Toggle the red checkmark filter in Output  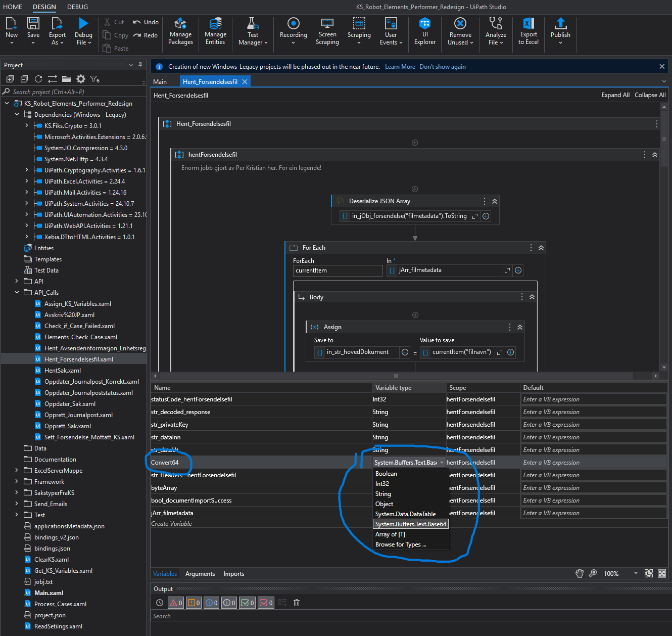point(266,603)
